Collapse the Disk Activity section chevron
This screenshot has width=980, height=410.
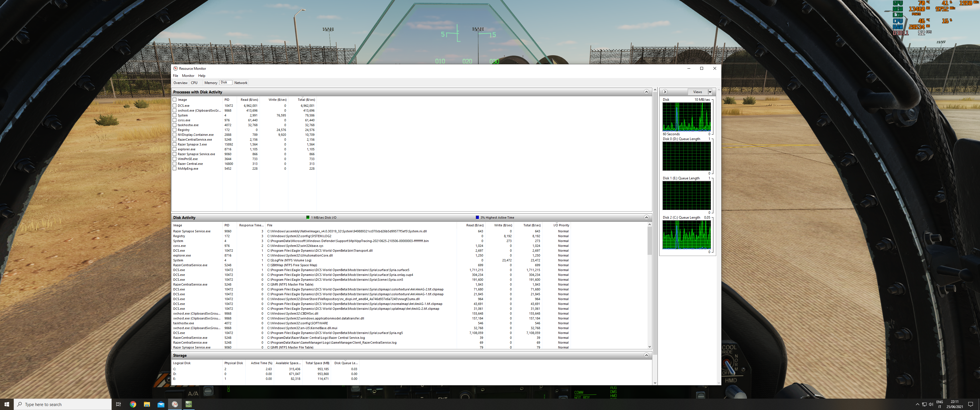646,217
